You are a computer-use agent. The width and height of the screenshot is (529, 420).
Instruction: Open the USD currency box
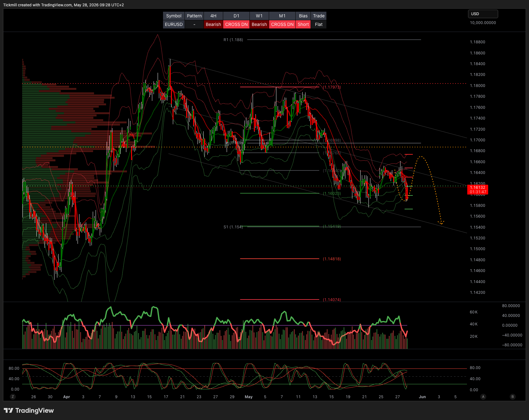click(483, 14)
